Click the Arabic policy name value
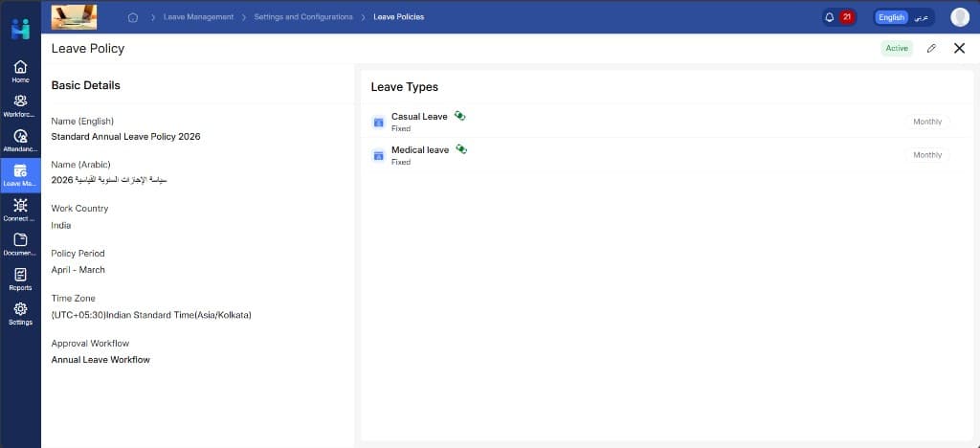Screen dimensions: 980x448 pyautogui.click(x=109, y=180)
